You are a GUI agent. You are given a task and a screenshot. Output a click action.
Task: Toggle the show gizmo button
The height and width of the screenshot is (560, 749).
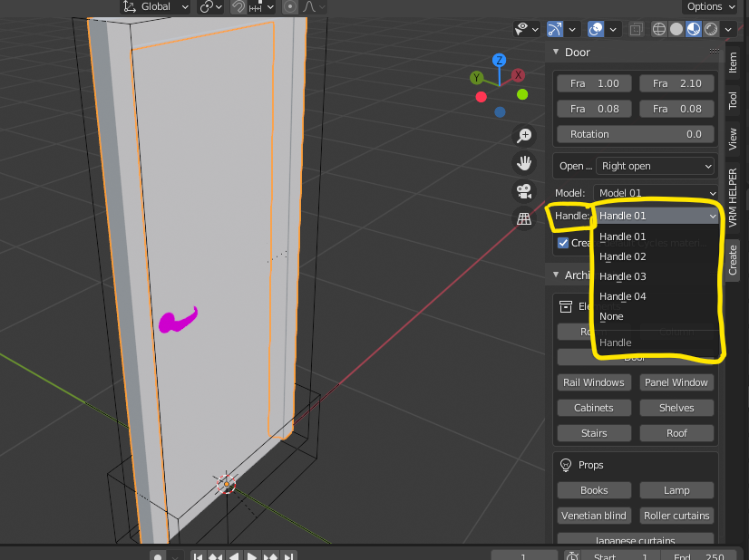[555, 29]
